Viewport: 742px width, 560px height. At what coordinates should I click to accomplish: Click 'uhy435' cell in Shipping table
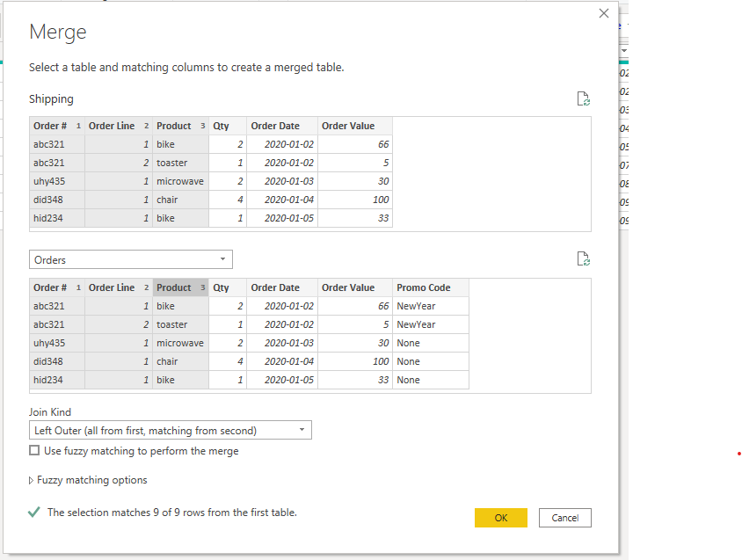coord(57,181)
